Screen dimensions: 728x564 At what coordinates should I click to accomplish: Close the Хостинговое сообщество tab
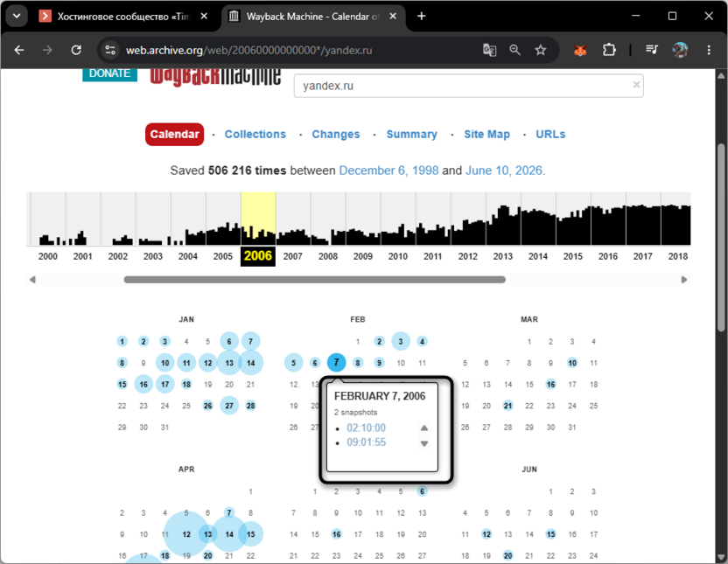pos(204,17)
